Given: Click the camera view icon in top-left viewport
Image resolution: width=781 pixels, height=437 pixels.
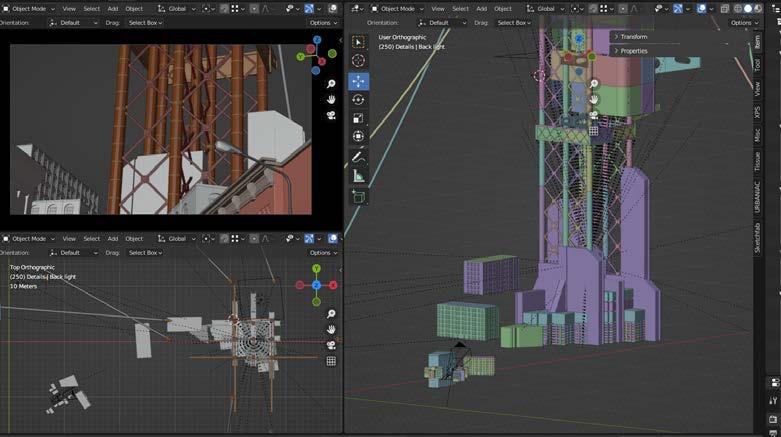Looking at the screenshot, I should coord(331,115).
